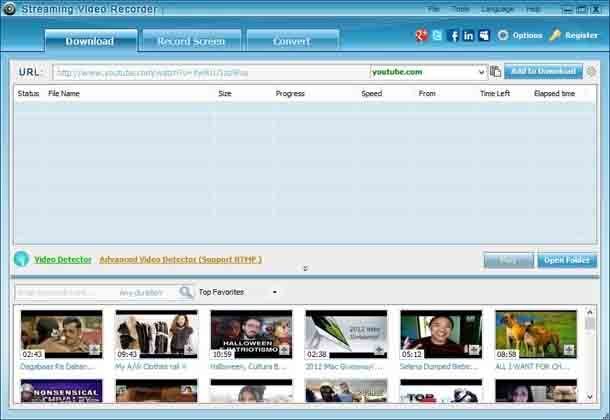Screen dimensions: 610x420
Task: Expand the youtube.com site dropdown
Action: pos(481,72)
